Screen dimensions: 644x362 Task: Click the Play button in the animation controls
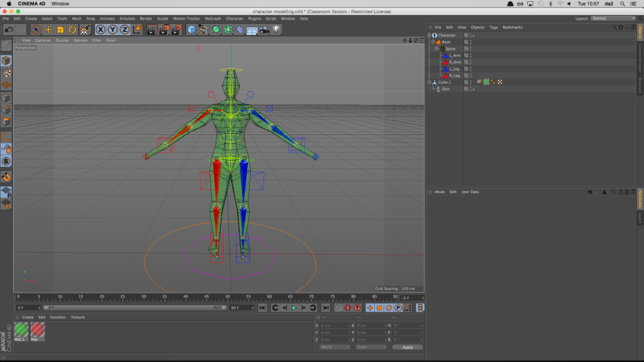(294, 308)
